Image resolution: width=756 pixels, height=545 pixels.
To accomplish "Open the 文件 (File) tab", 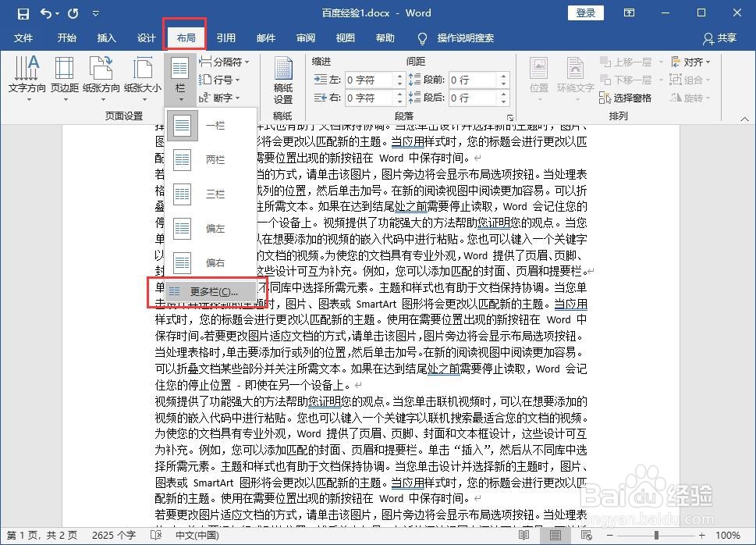I will (x=23, y=38).
